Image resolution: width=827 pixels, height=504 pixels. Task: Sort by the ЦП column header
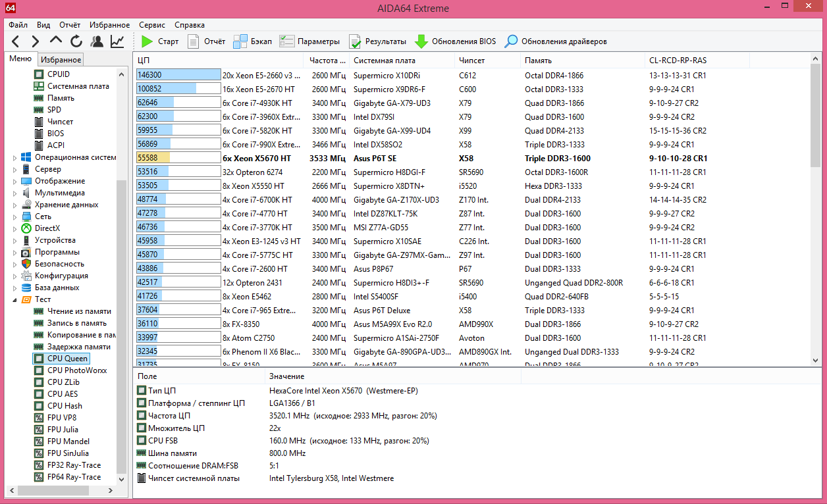tap(219, 60)
